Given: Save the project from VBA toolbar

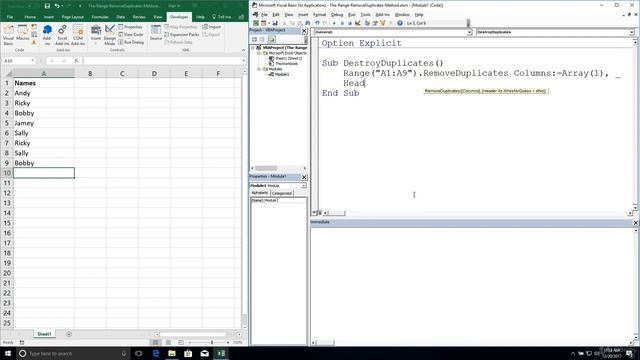Looking at the screenshot, I should tap(275, 23).
